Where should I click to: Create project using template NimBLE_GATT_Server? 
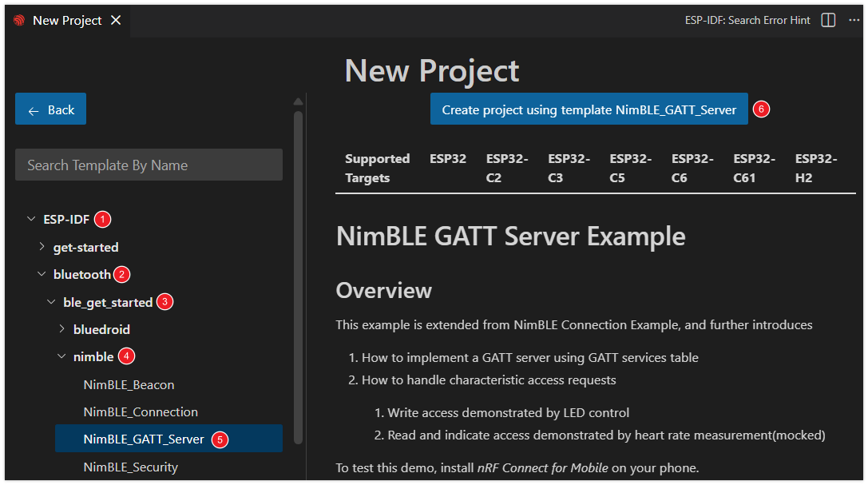[589, 109]
